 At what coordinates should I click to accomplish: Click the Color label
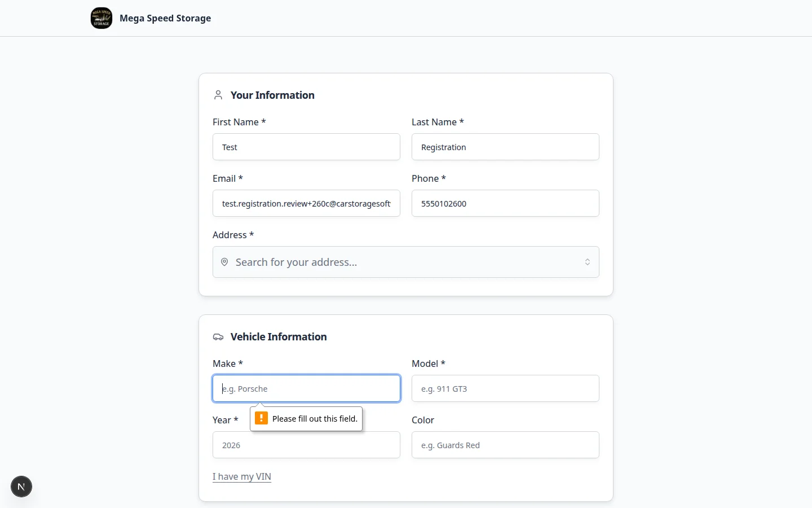423,420
